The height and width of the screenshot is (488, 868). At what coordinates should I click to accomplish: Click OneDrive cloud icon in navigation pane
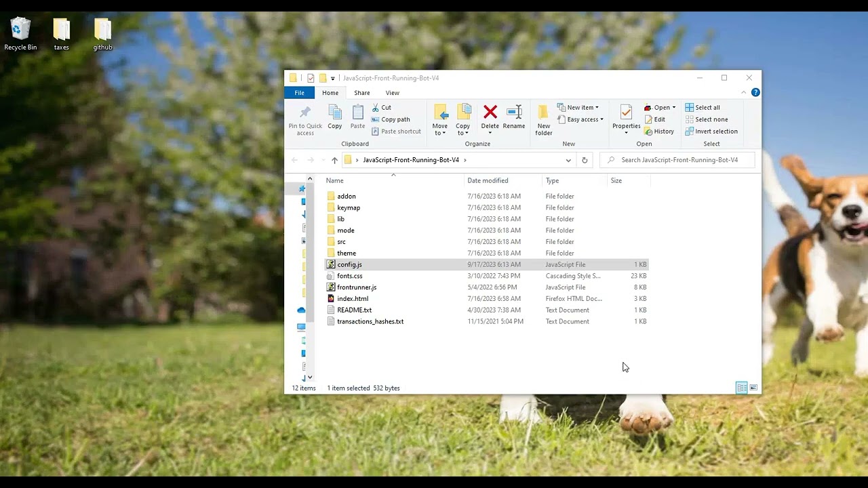tap(301, 310)
